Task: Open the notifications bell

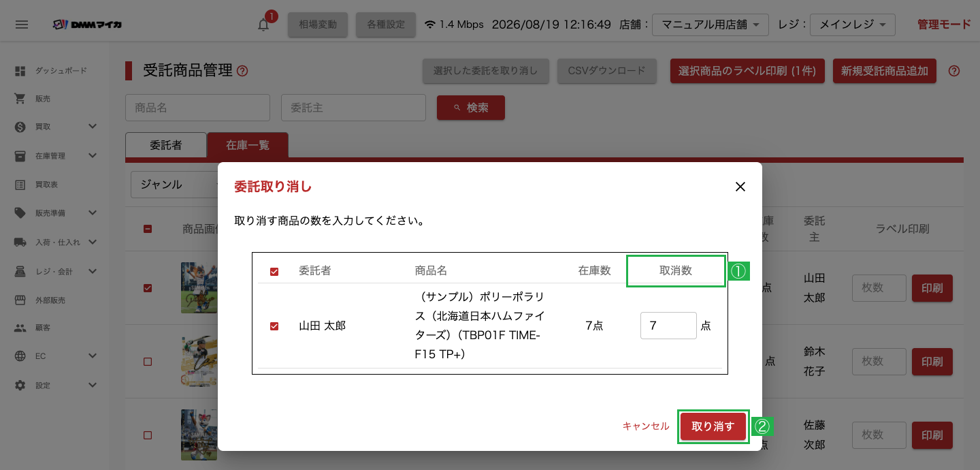Action: (x=263, y=25)
